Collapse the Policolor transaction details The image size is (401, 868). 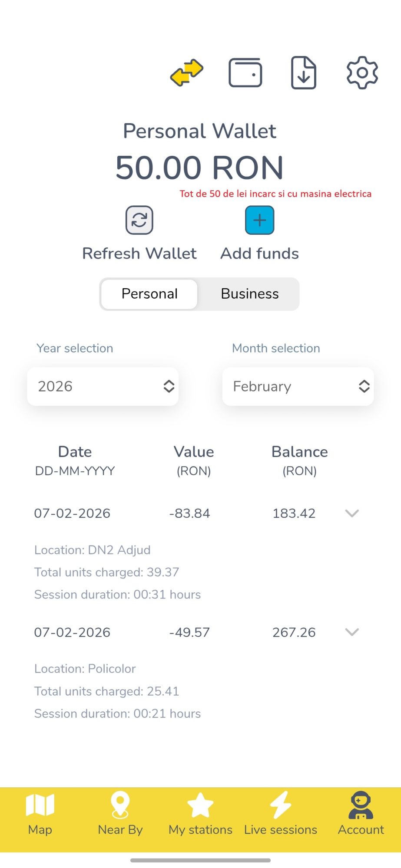(x=352, y=632)
